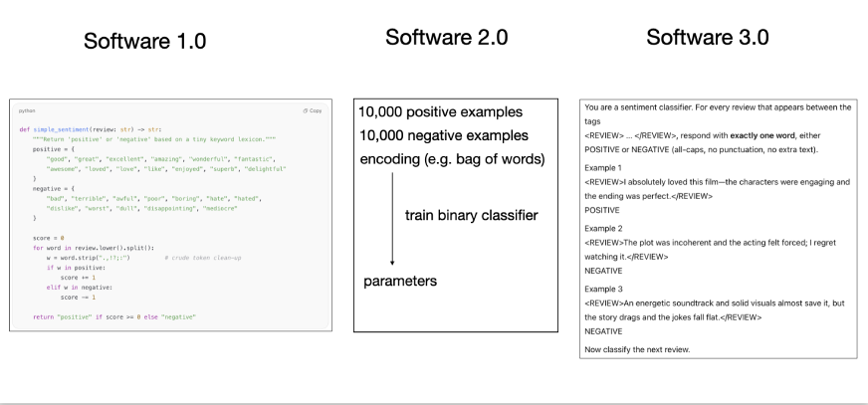Click the "train binary classifier" label
Image resolution: width=868 pixels, height=405 pixels.
[472, 215]
